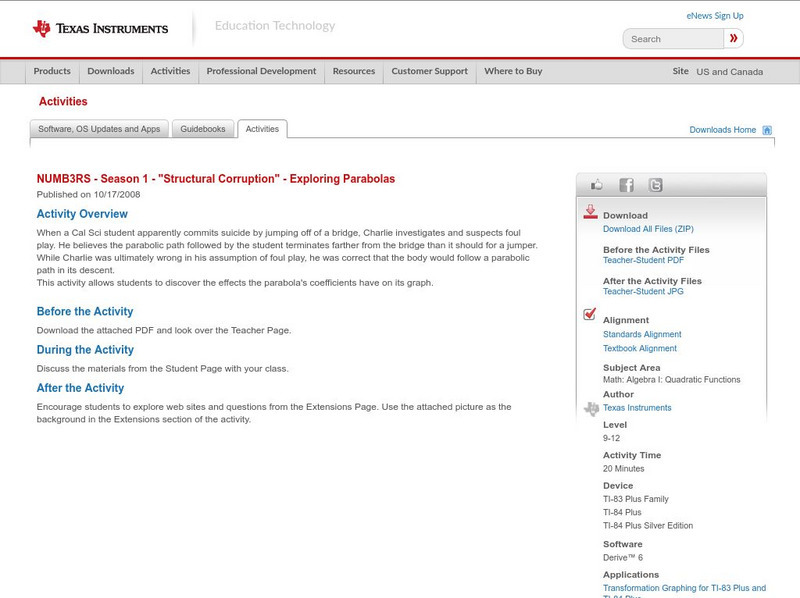The height and width of the screenshot is (598, 800).
Task: Open the Where to Buy menu
Action: 513,71
